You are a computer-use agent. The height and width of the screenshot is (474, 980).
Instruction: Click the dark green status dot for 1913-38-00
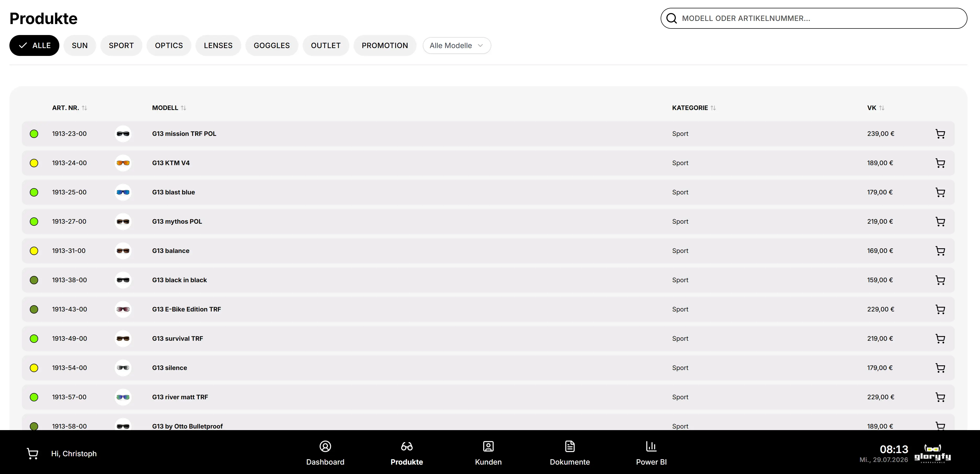(34, 280)
